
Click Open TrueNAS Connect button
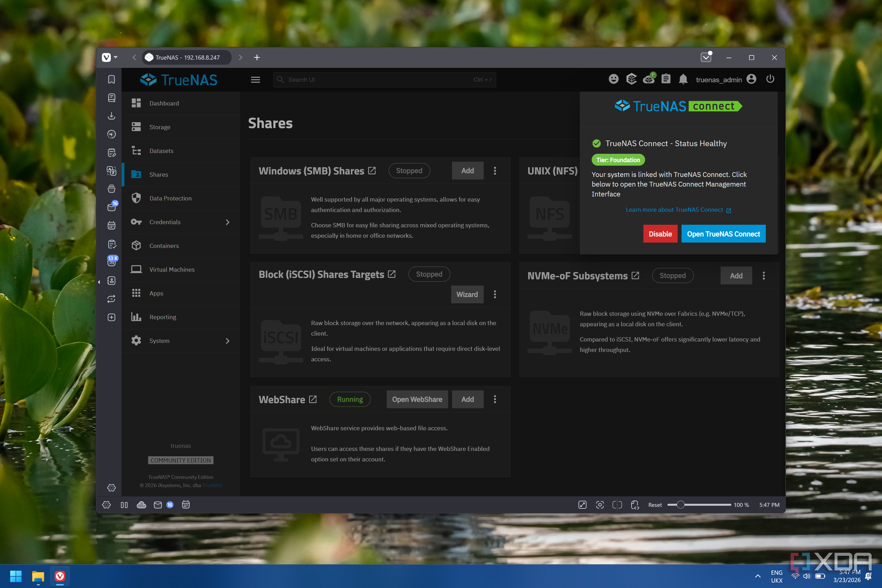(723, 234)
